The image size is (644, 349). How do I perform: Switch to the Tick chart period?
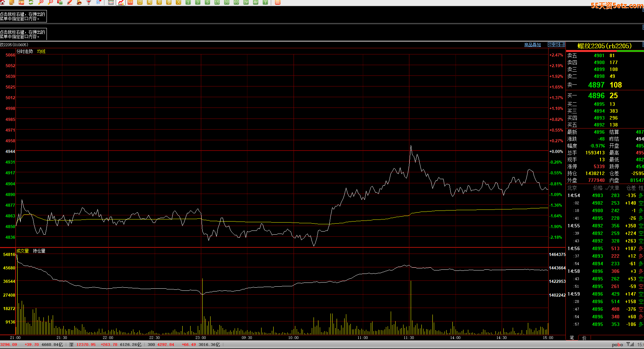coord(130,2)
